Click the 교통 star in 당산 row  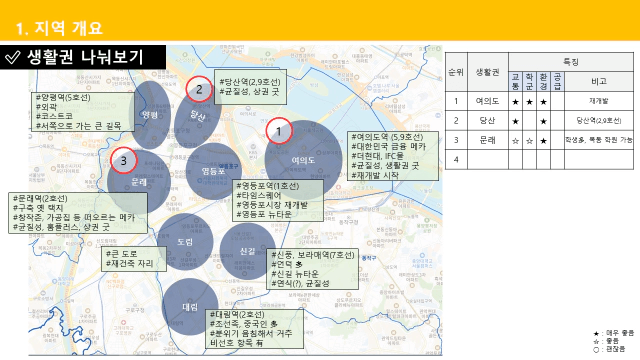pos(516,121)
